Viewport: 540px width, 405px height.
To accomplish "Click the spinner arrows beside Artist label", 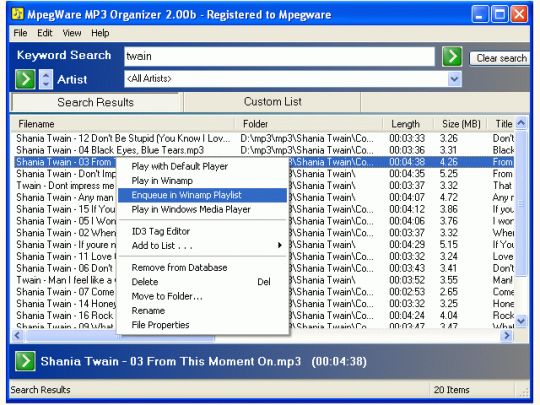I will click(46, 80).
